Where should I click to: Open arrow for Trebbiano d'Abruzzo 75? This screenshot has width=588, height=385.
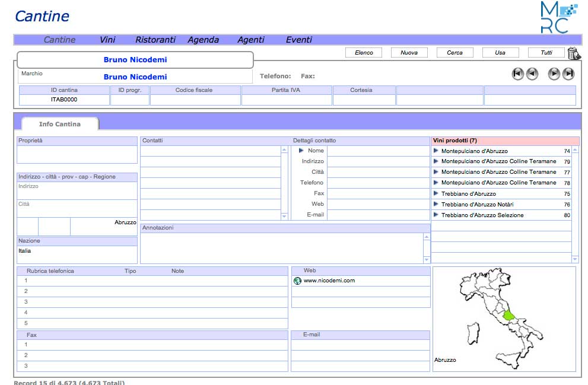[x=436, y=193]
